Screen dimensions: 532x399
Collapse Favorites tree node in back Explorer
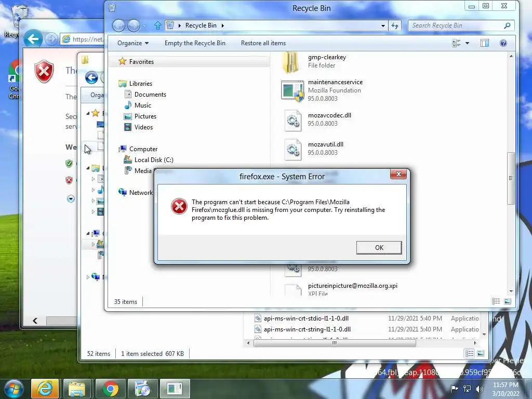coord(88,113)
